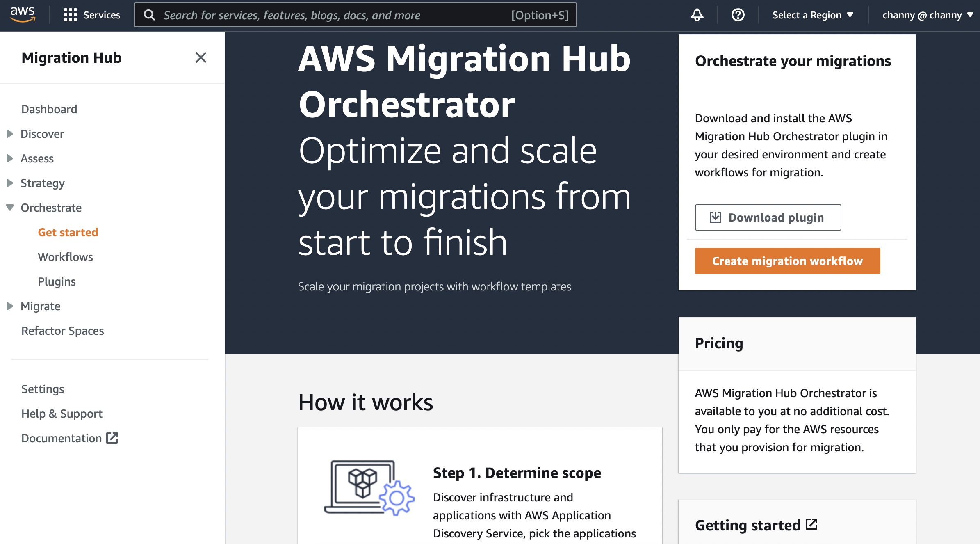This screenshot has width=980, height=544.
Task: Select the Refactor Spaces menu item
Action: click(x=62, y=329)
